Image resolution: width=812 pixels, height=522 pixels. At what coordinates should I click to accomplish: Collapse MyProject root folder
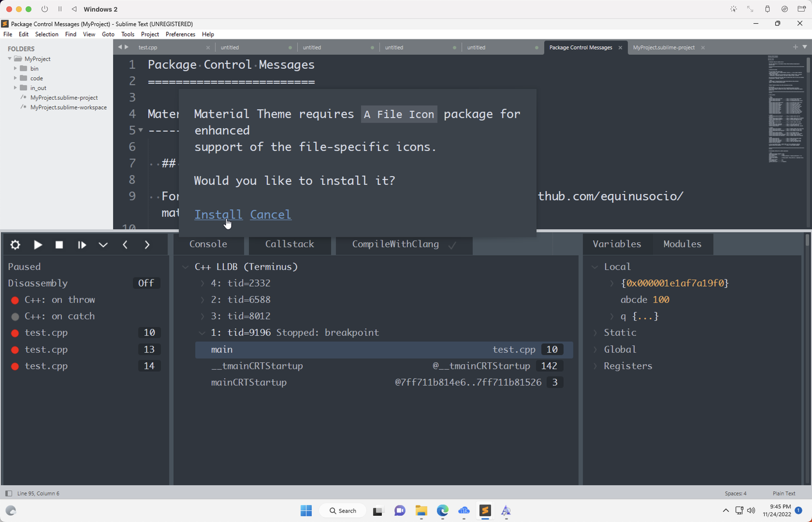point(10,59)
